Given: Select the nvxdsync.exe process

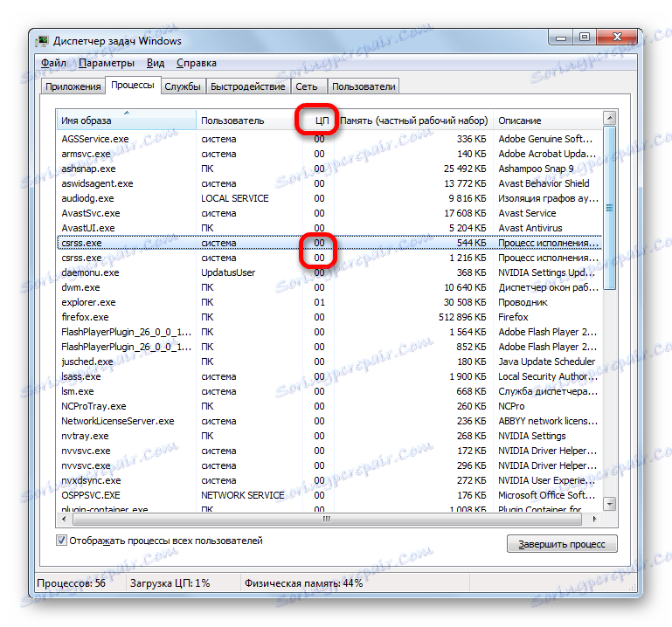Looking at the screenshot, I should (329, 480).
